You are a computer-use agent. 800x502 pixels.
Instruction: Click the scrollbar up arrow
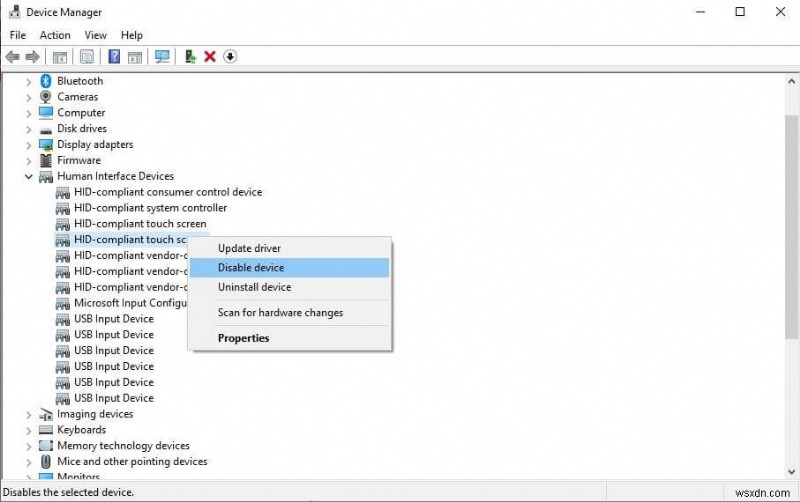(x=791, y=81)
